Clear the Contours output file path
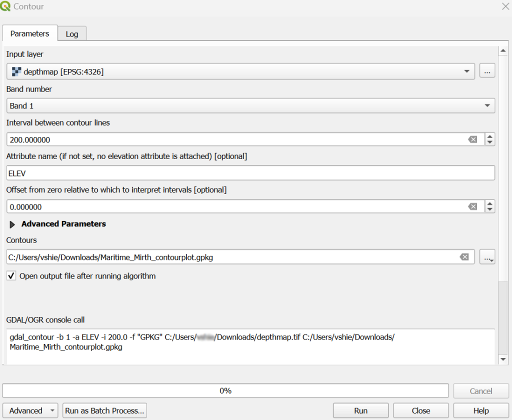This screenshot has width=512, height=420. tap(464, 257)
